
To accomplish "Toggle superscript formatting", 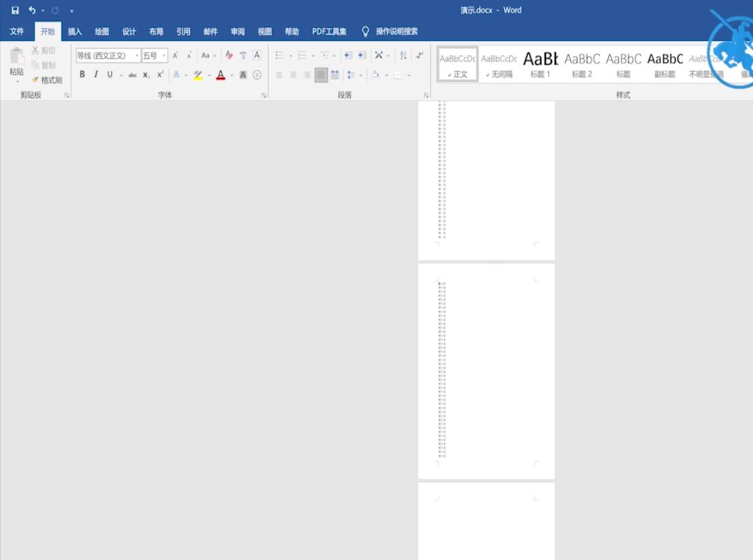I will coord(160,74).
